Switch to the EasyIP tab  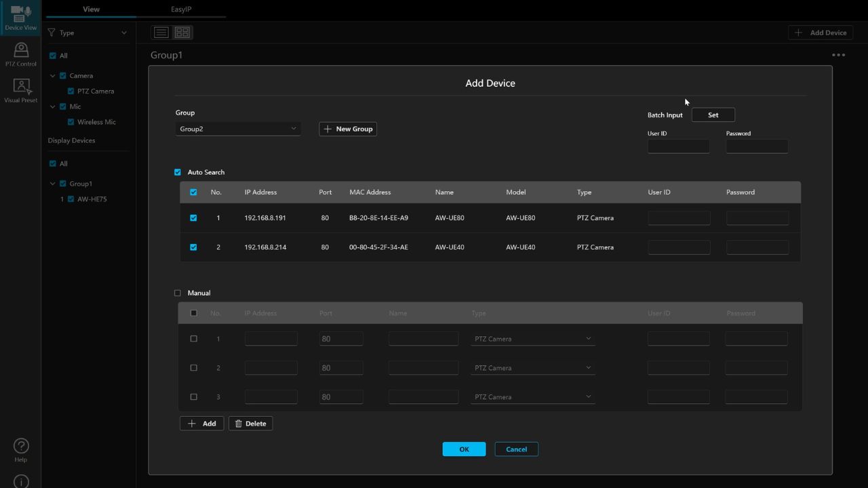181,9
